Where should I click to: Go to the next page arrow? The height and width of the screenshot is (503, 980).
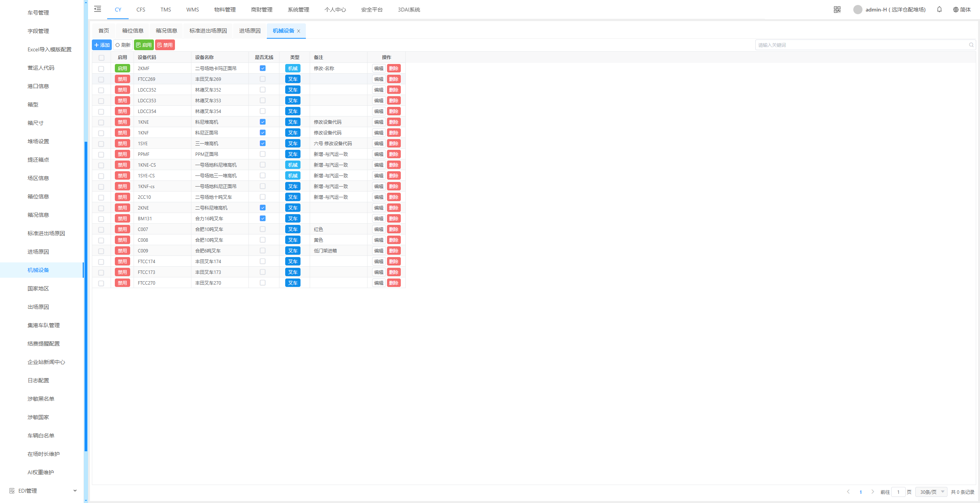pyautogui.click(x=873, y=492)
